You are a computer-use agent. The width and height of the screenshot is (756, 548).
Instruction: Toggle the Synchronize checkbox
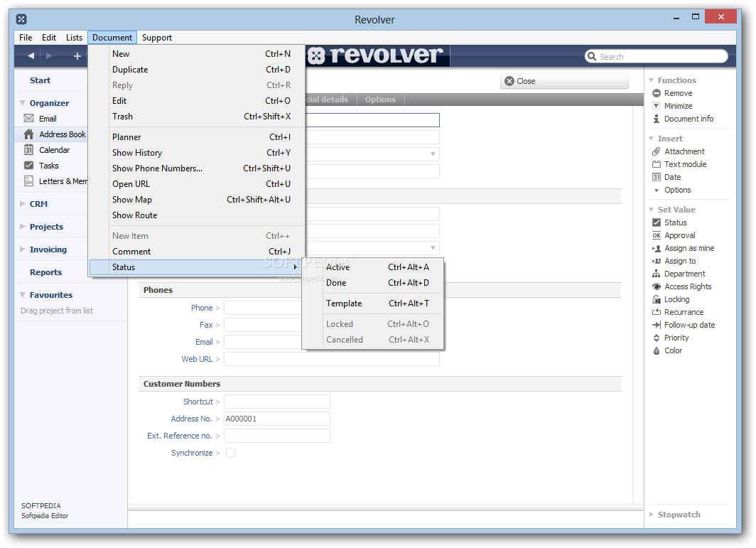230,453
